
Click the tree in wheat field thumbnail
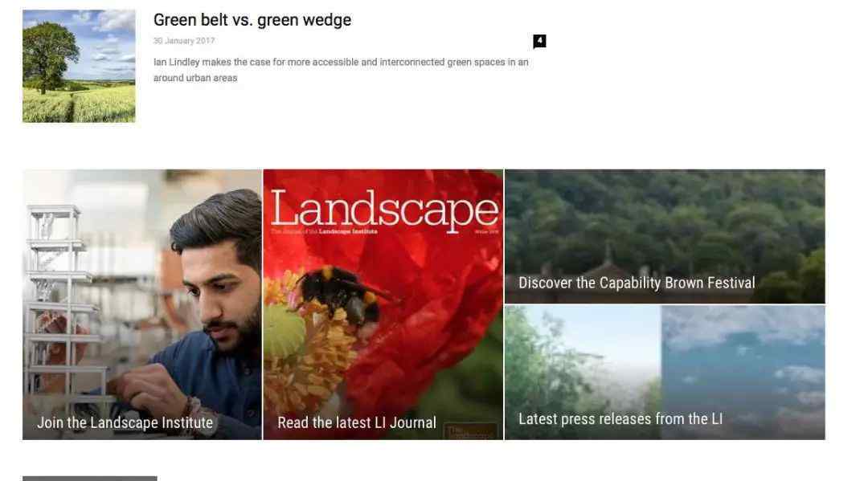pos(79,66)
